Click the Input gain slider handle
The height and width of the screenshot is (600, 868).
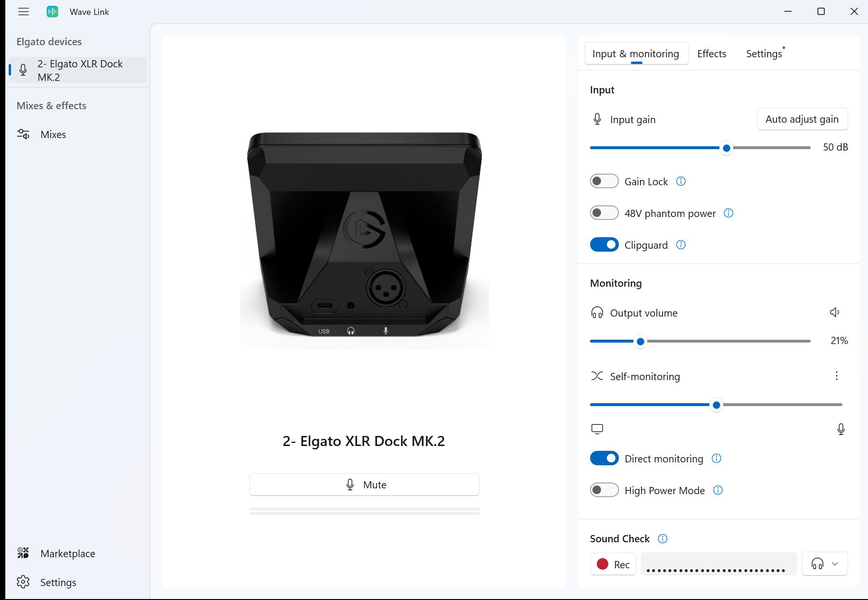pyautogui.click(x=726, y=148)
